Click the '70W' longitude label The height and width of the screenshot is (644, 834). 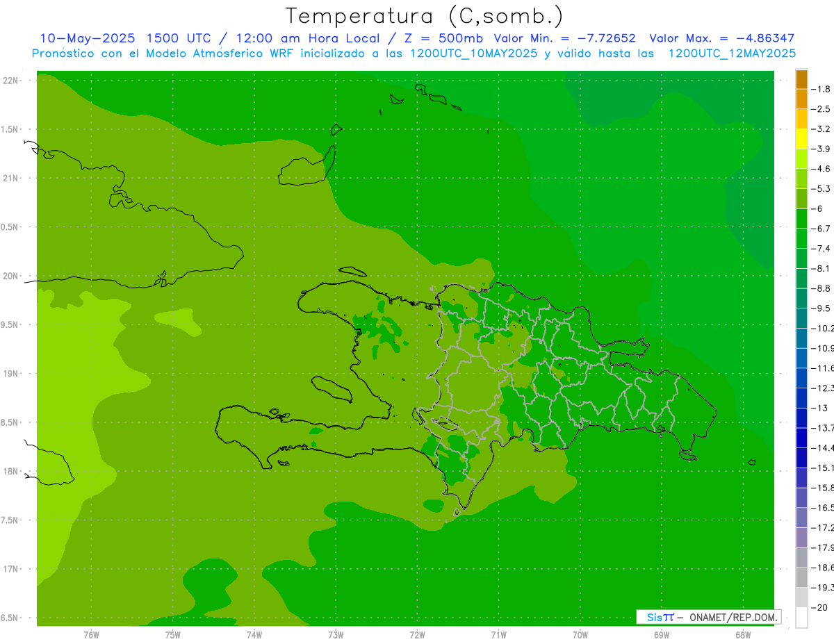point(580,634)
